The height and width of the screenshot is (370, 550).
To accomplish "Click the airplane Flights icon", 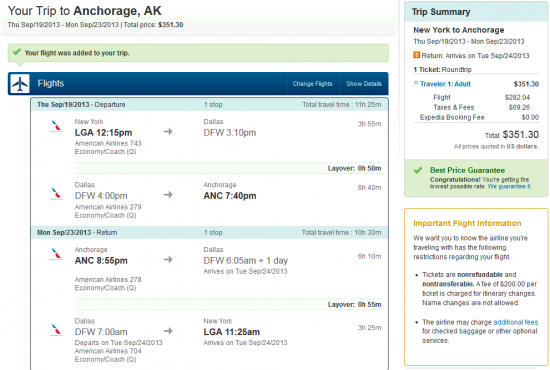I will (x=20, y=84).
